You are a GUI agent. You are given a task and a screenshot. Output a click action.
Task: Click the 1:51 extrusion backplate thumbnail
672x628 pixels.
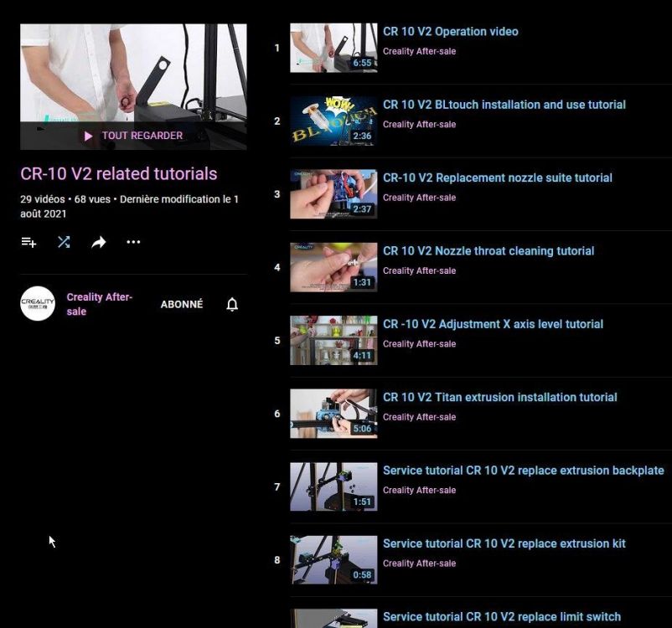point(333,486)
